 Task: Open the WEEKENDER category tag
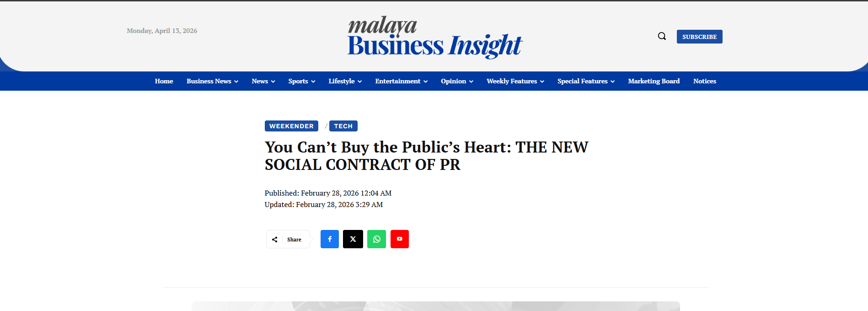[x=291, y=126]
